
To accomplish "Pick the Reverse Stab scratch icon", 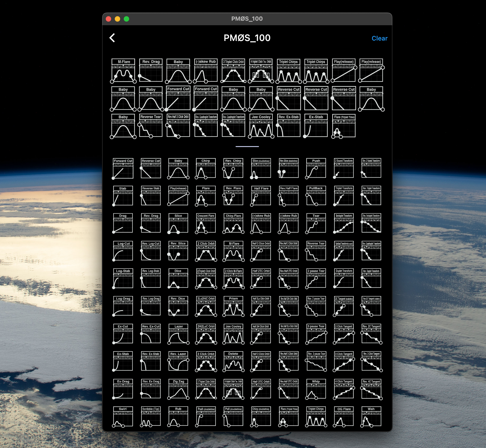I will [151, 196].
